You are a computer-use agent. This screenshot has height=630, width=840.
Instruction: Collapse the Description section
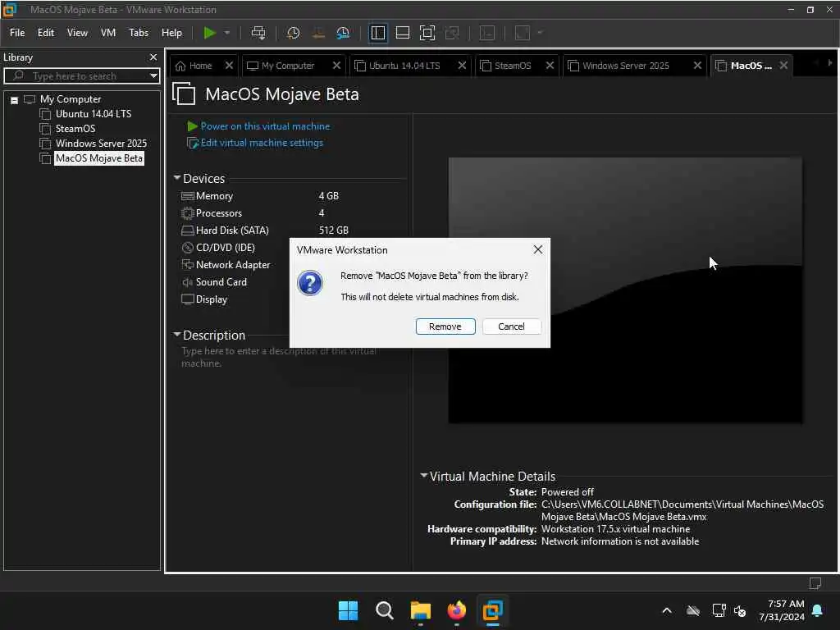pyautogui.click(x=177, y=335)
